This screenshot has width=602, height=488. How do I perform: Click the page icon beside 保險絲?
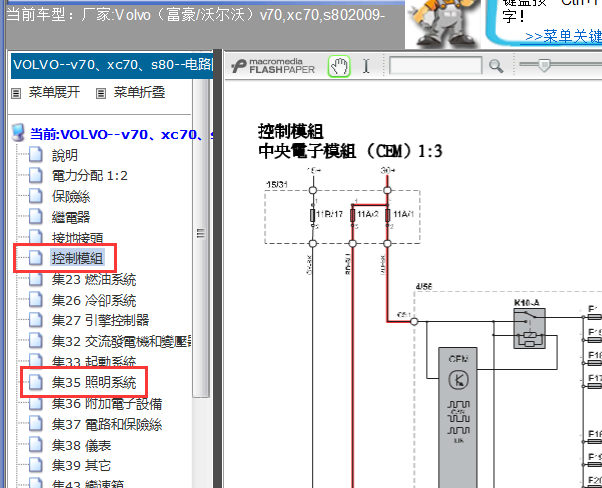pyautogui.click(x=36, y=196)
